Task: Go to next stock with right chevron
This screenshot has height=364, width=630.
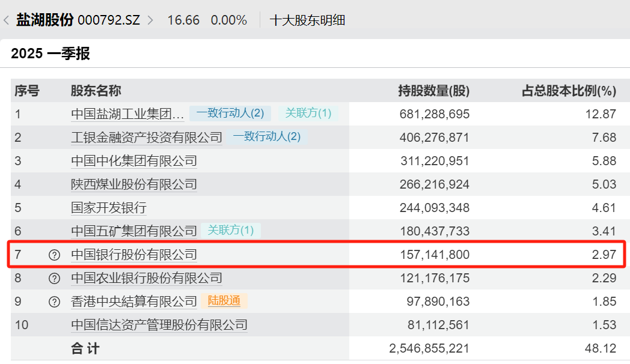Action: tap(150, 20)
